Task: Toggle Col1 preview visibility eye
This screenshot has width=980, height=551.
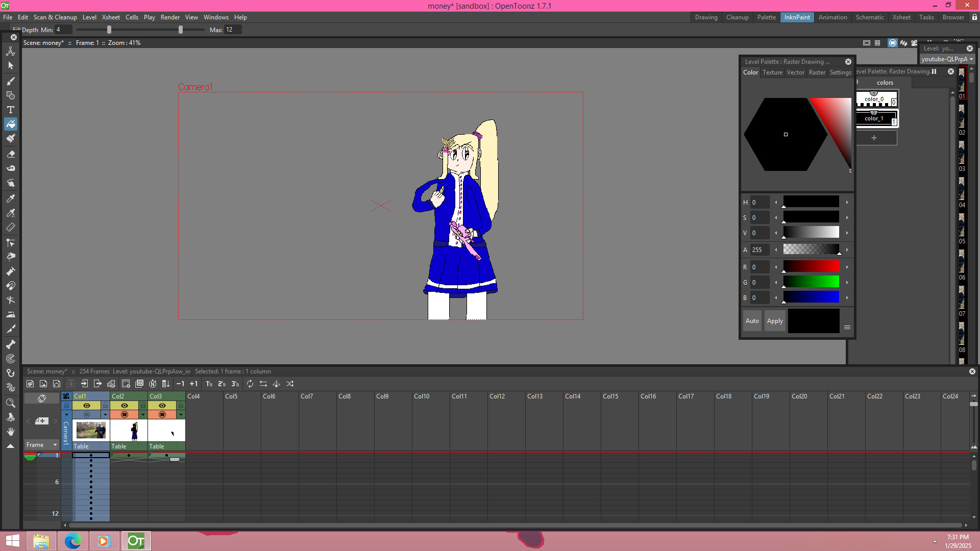Action: (x=87, y=406)
